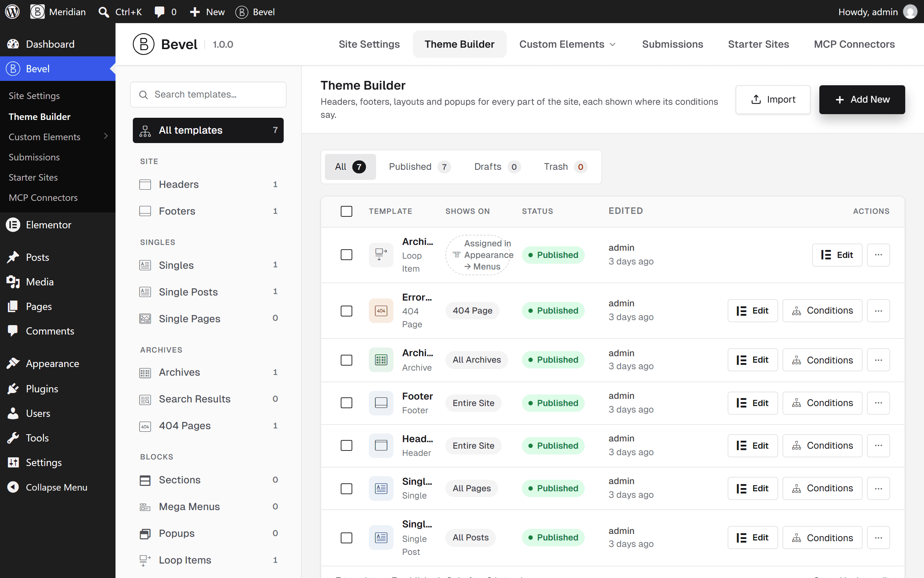Open more actions for Single Post row
Screen dimensions: 924x578
pos(878,538)
